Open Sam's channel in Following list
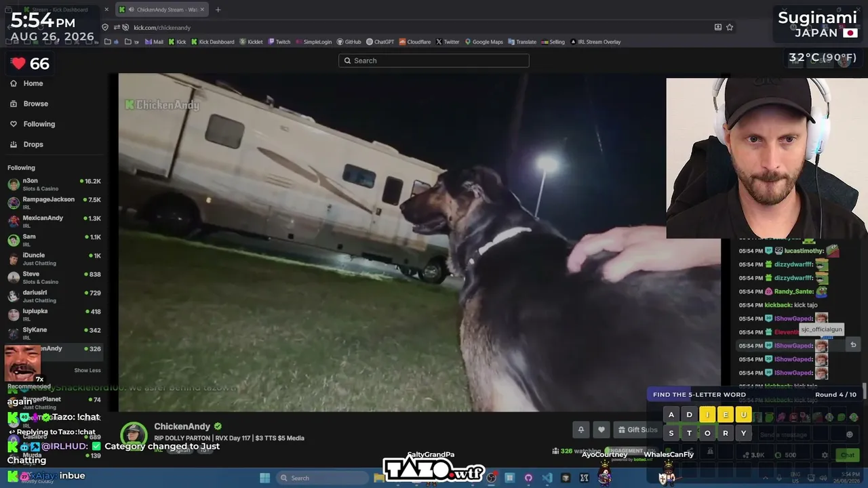 (x=54, y=240)
